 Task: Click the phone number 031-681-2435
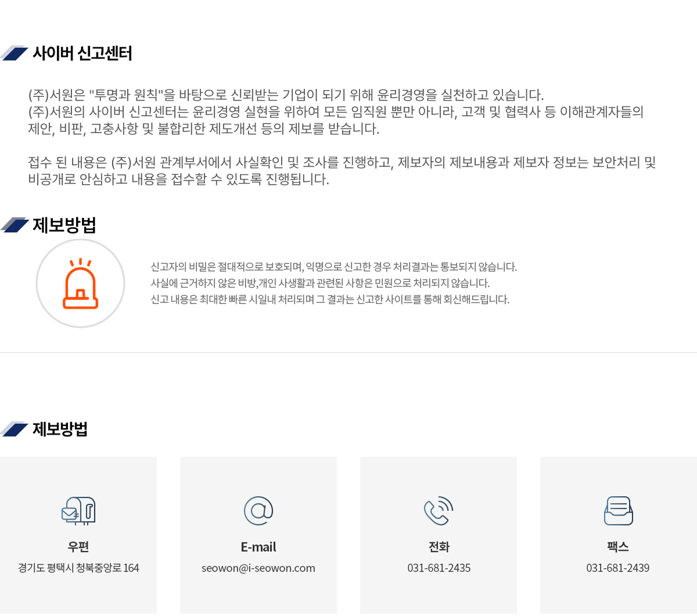pyautogui.click(x=439, y=568)
